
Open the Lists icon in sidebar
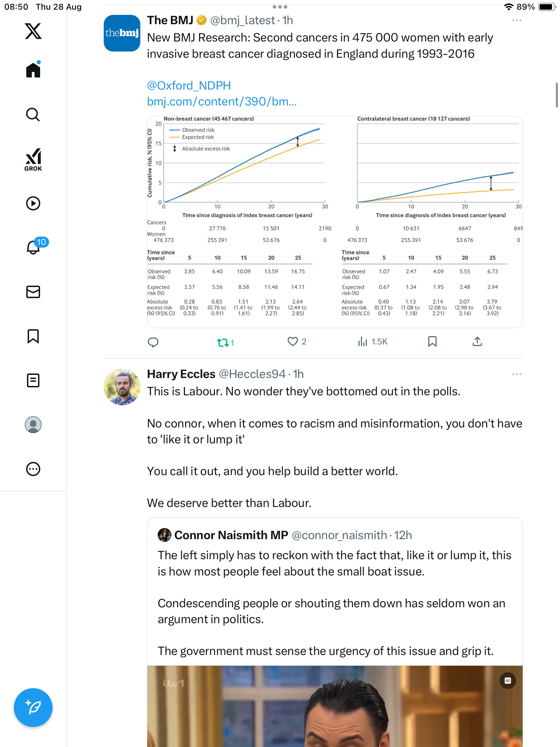click(33, 380)
